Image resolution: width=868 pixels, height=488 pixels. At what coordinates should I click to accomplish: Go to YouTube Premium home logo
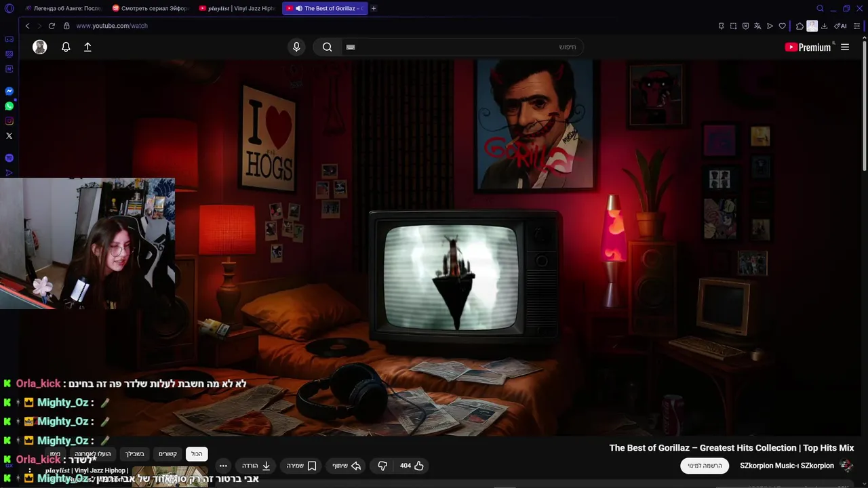click(x=808, y=47)
